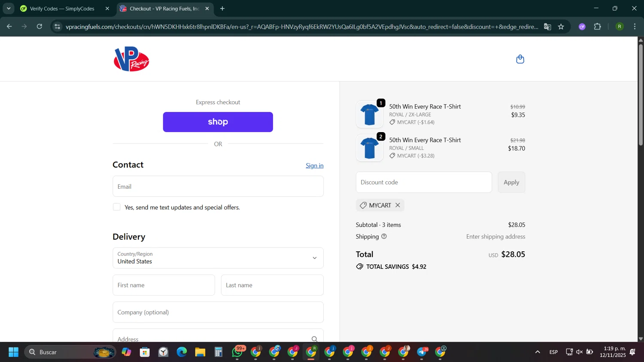Open Microsoft Store from the taskbar
Image resolution: width=644 pixels, height=362 pixels.
tap(145, 352)
